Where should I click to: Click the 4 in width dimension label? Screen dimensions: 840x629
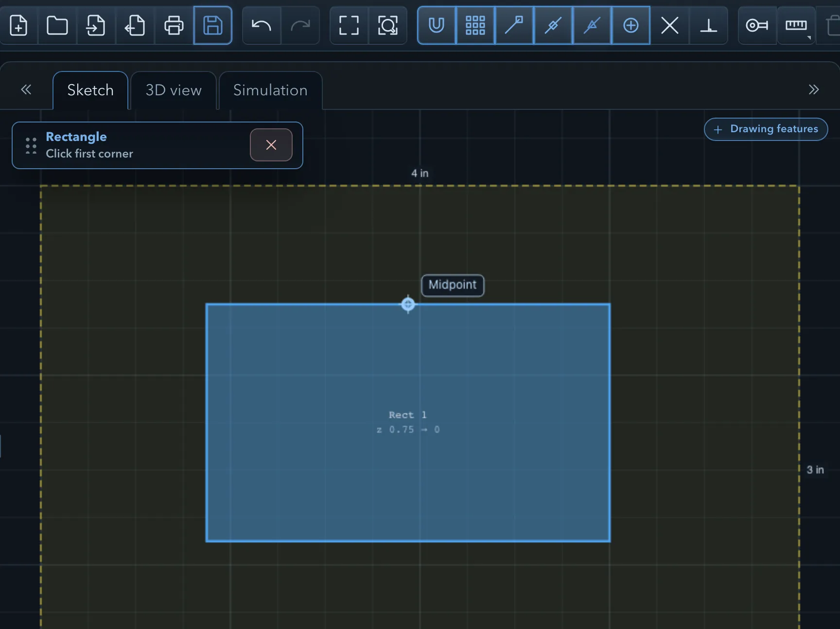tap(420, 174)
